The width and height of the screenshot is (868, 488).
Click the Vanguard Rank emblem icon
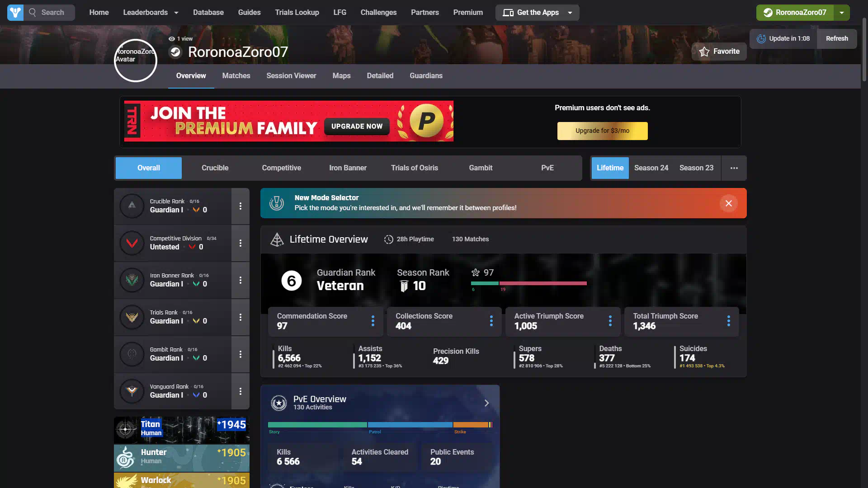[x=132, y=391]
